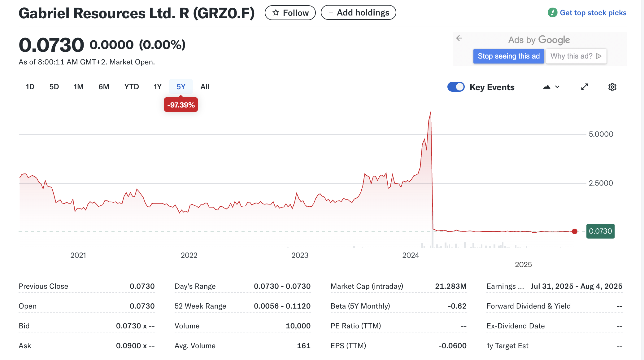
Task: Click the ad back arrow icon
Action: click(x=459, y=38)
